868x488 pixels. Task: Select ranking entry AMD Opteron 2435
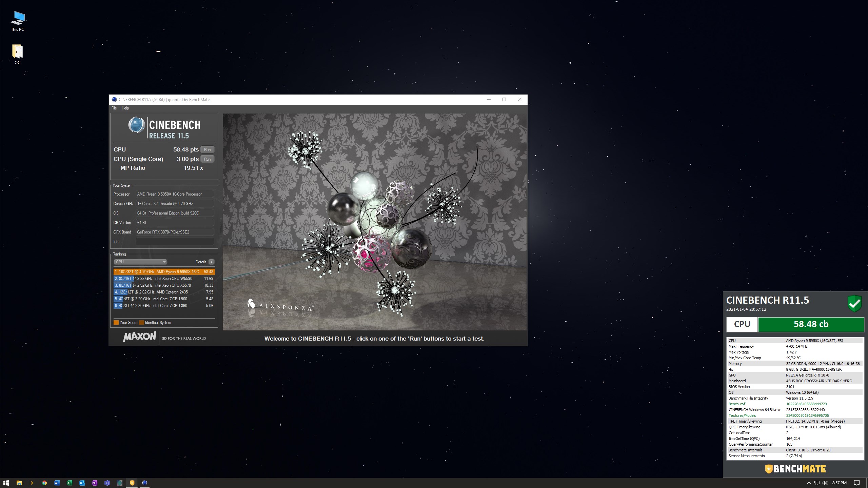(164, 292)
